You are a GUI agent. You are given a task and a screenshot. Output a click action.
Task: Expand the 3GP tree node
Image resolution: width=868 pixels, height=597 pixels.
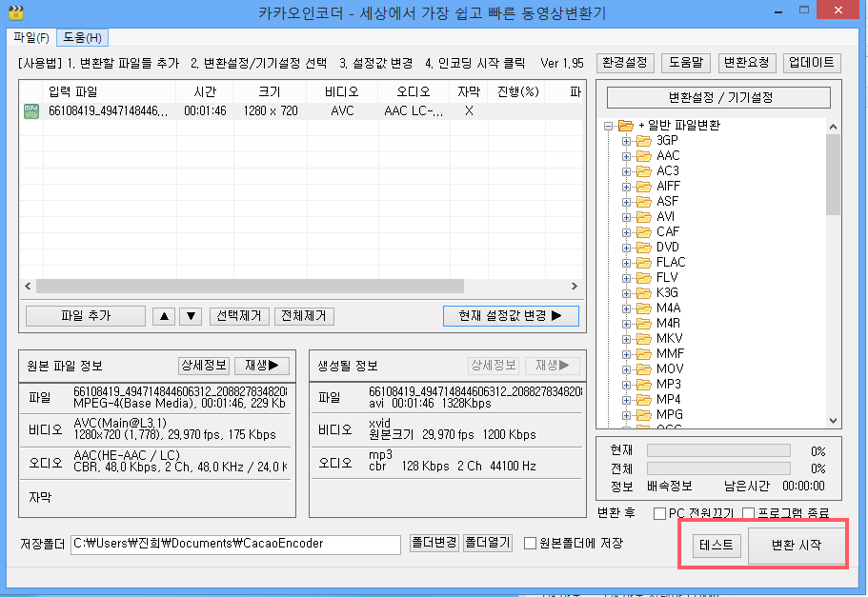[626, 141]
